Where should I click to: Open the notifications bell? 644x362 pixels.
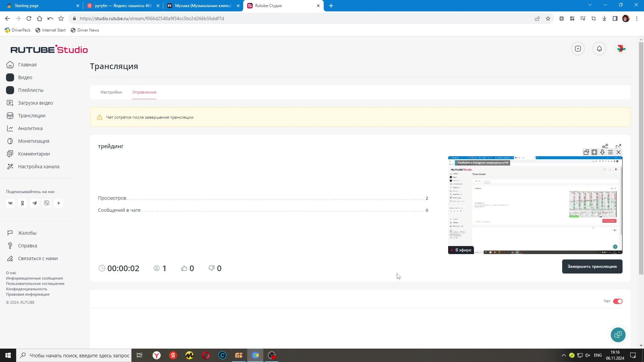click(599, 49)
